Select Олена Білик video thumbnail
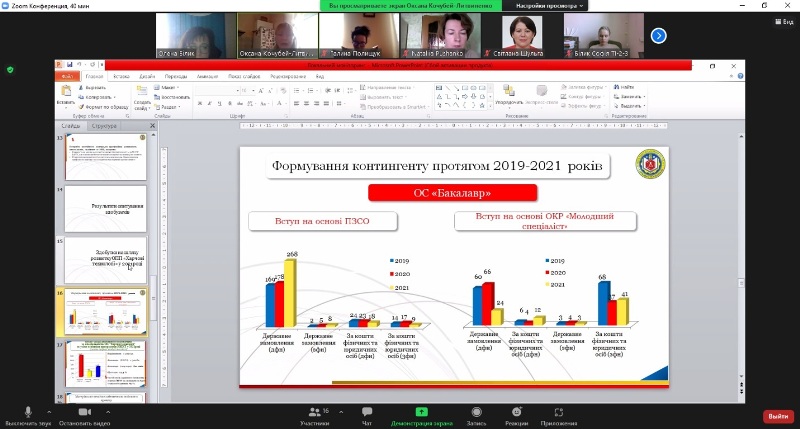The image size is (800, 429). point(196,36)
